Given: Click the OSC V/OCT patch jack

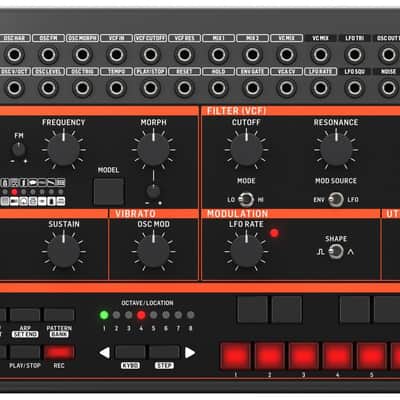Looking at the screenshot, I should tap(14, 88).
